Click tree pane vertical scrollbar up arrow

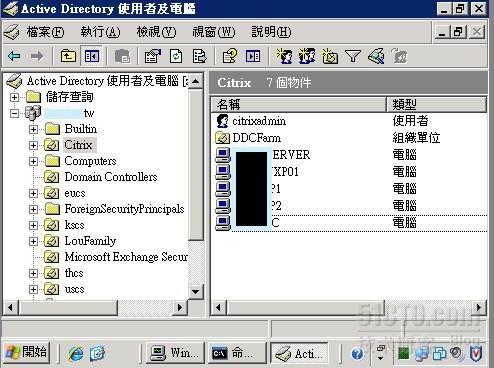(x=196, y=81)
